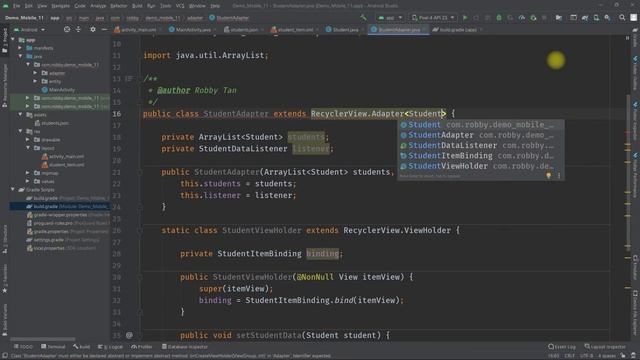This screenshot has width=640, height=360.
Task: Open the Android project view dropdown
Action: (29, 29)
